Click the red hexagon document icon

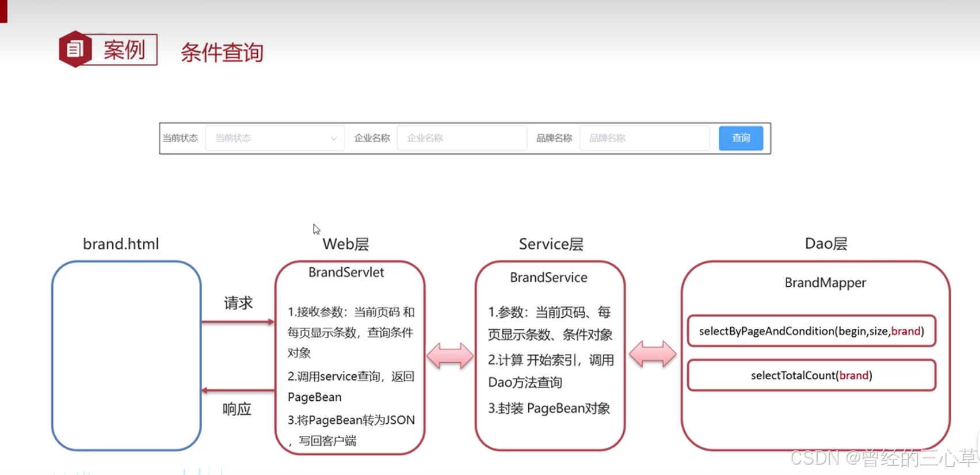tap(75, 49)
